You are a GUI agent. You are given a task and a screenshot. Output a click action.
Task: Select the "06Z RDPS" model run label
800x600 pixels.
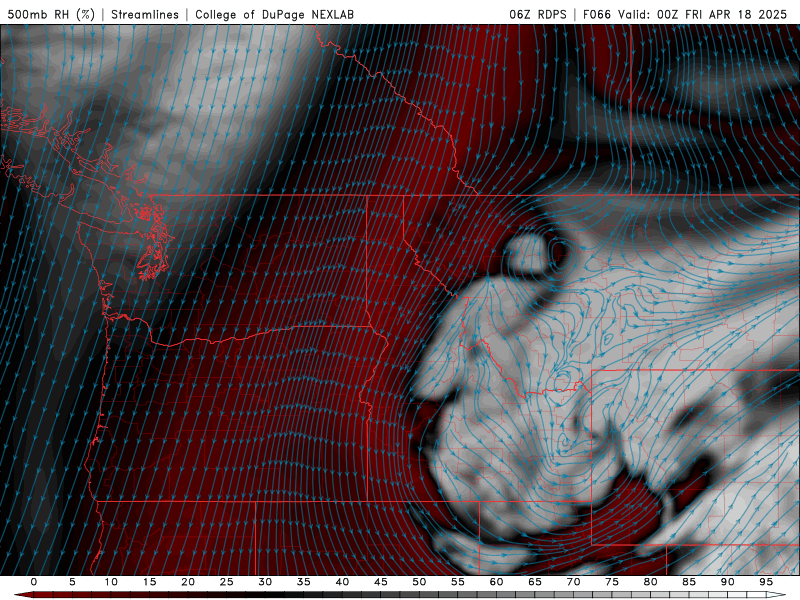pos(538,14)
